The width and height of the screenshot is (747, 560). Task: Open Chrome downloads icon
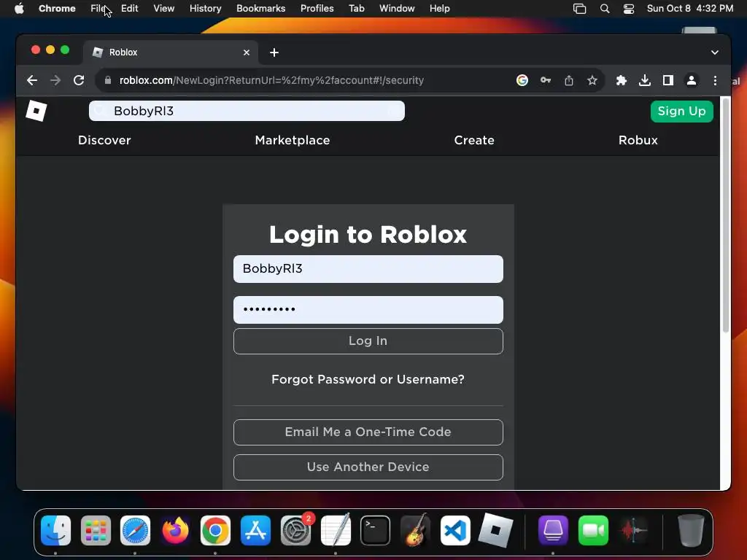[645, 80]
